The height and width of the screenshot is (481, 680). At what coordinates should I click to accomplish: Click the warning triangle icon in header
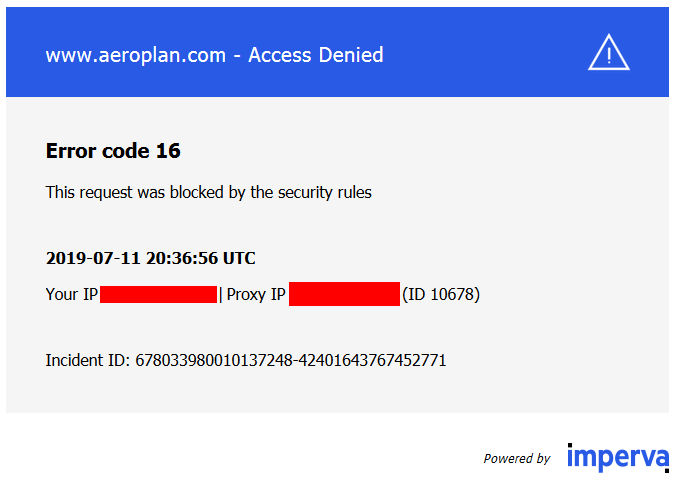pos(608,53)
